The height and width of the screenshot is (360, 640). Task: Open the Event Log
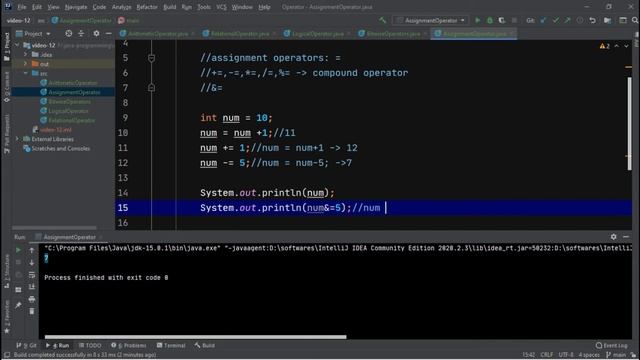(611, 345)
